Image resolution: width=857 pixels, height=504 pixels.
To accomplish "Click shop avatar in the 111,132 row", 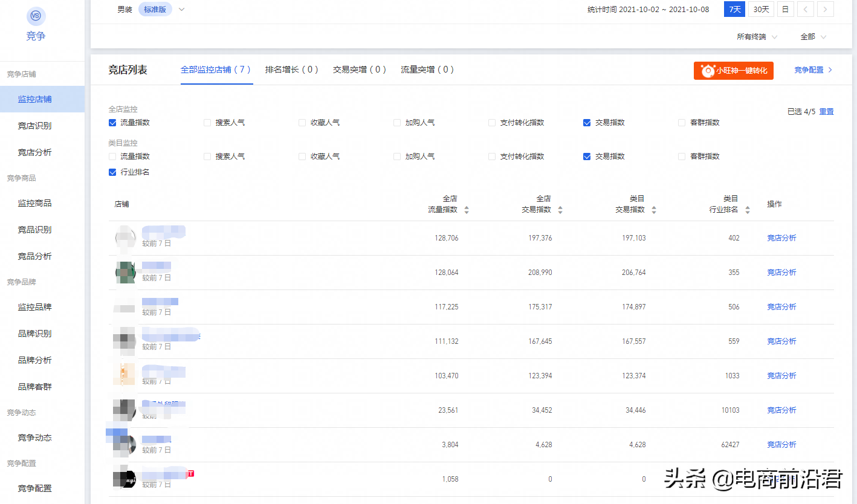I will (x=125, y=341).
